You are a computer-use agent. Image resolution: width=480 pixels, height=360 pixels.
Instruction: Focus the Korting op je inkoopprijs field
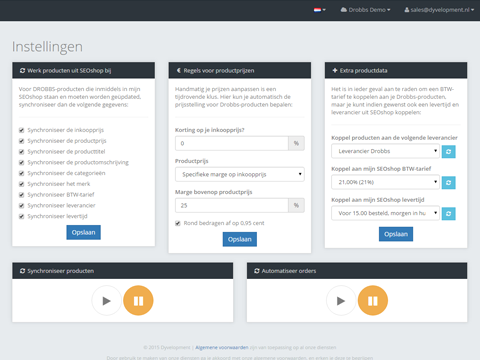(232, 143)
